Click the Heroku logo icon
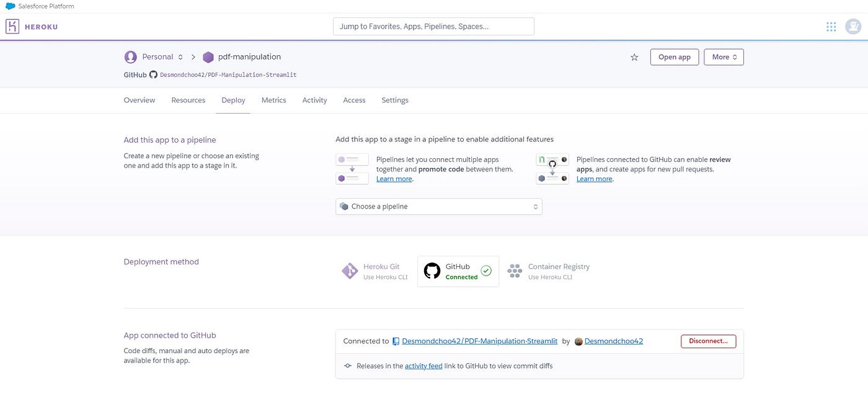 coord(12,27)
